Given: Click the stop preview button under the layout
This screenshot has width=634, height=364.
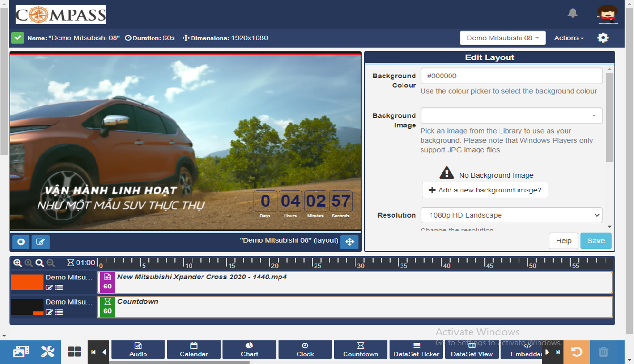Looking at the screenshot, I should 21,242.
